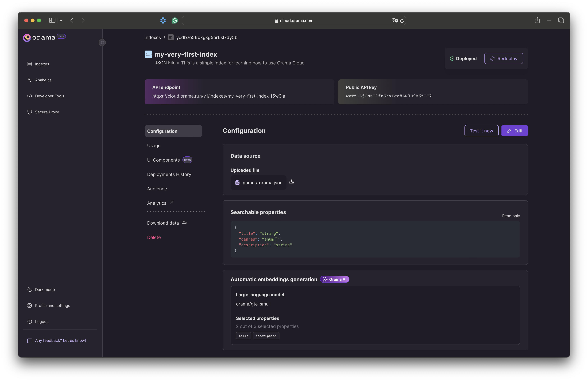Open Deployments History tab
Image resolution: width=588 pixels, height=381 pixels.
(169, 174)
